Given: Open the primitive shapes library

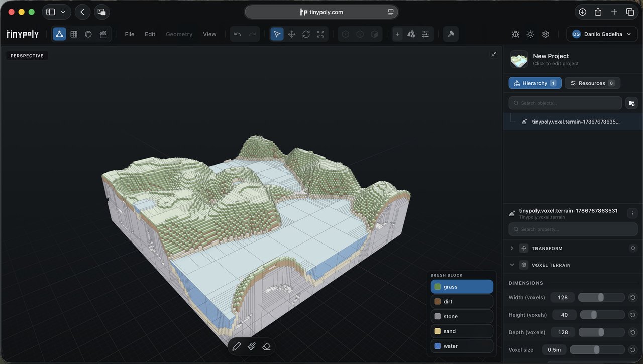Looking at the screenshot, I should 411,34.
